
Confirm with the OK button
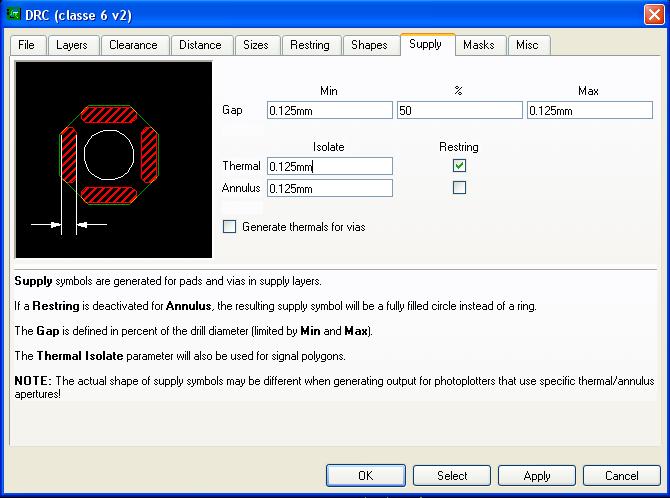pos(366,475)
